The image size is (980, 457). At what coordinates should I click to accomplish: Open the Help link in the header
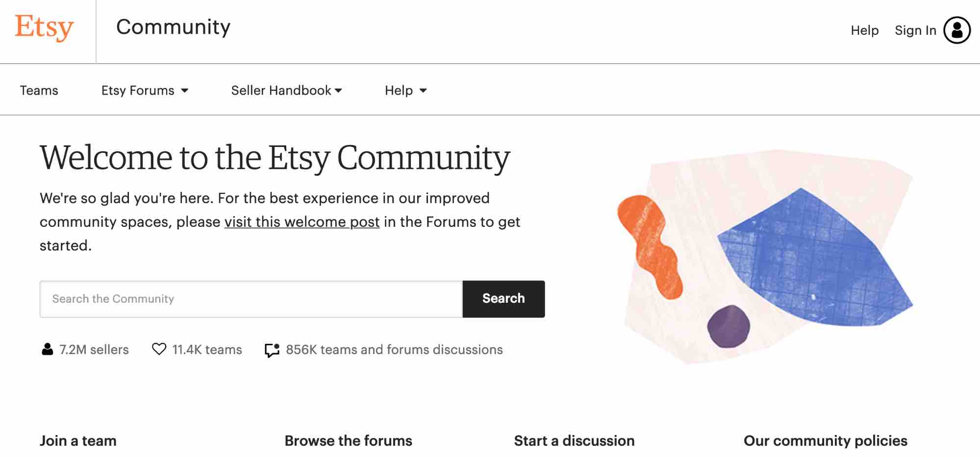click(864, 30)
